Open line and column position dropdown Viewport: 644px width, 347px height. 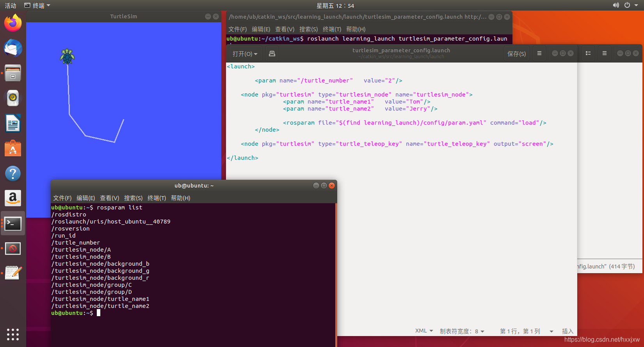point(527,331)
